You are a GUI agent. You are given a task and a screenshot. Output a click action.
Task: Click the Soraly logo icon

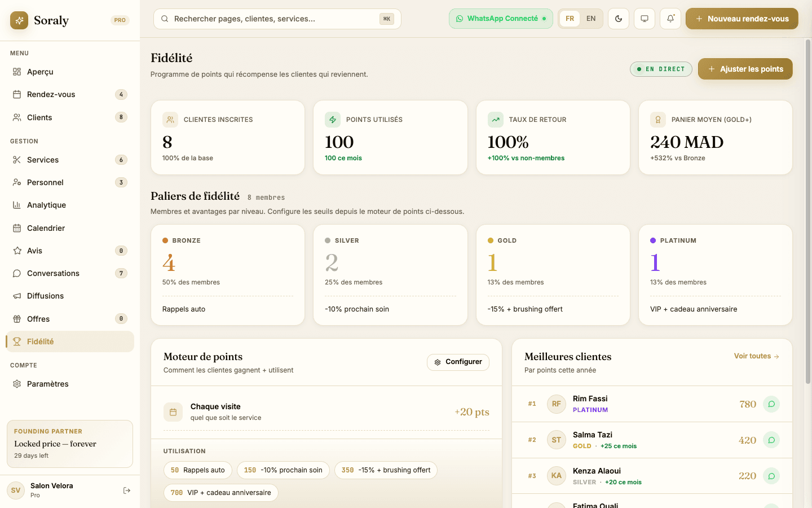point(19,20)
